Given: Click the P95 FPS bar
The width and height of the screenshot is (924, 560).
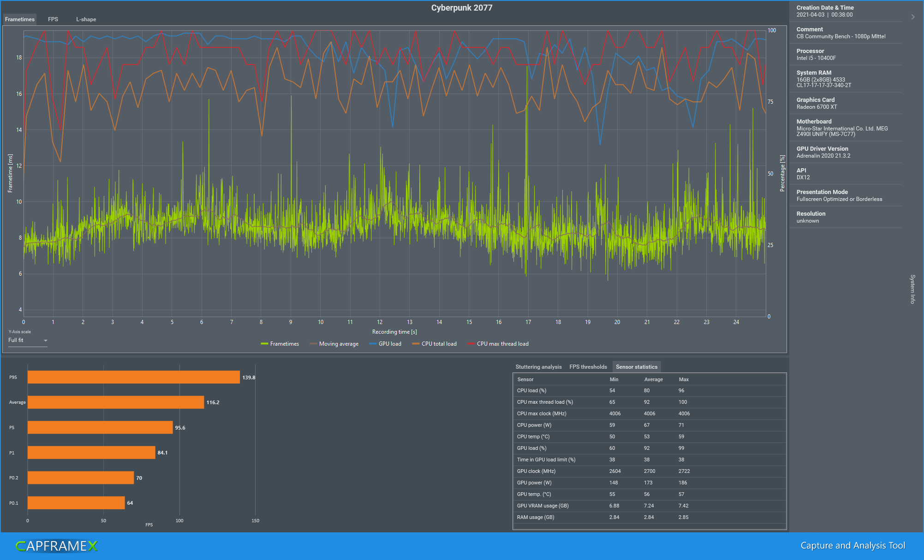Looking at the screenshot, I should tap(133, 377).
